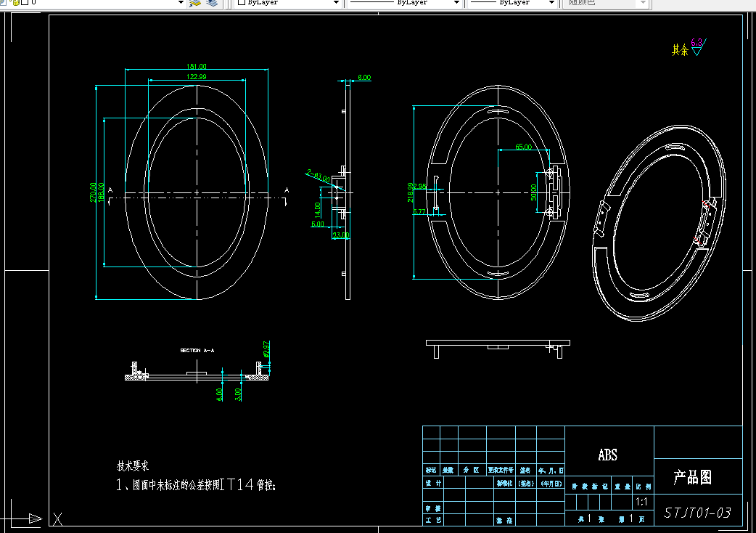Click the IT14 tolerance note line
Image resolution: width=756 pixels, height=533 pixels.
tap(196, 485)
